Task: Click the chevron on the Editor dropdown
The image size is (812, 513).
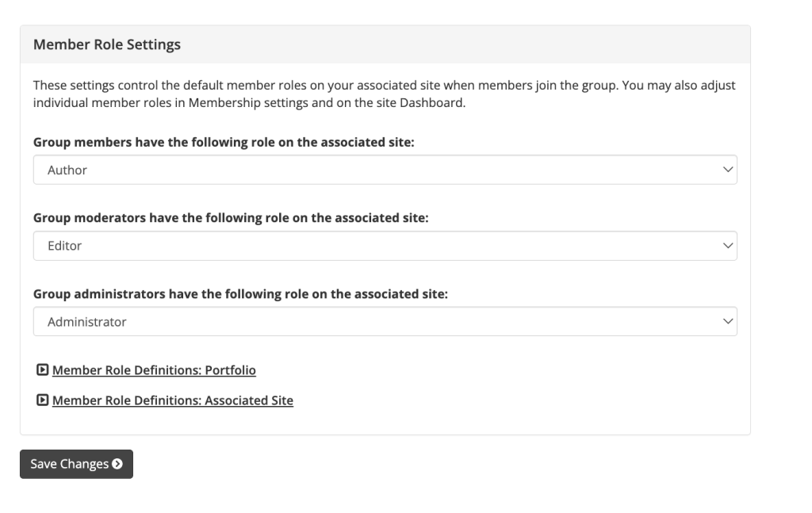Action: pos(728,246)
